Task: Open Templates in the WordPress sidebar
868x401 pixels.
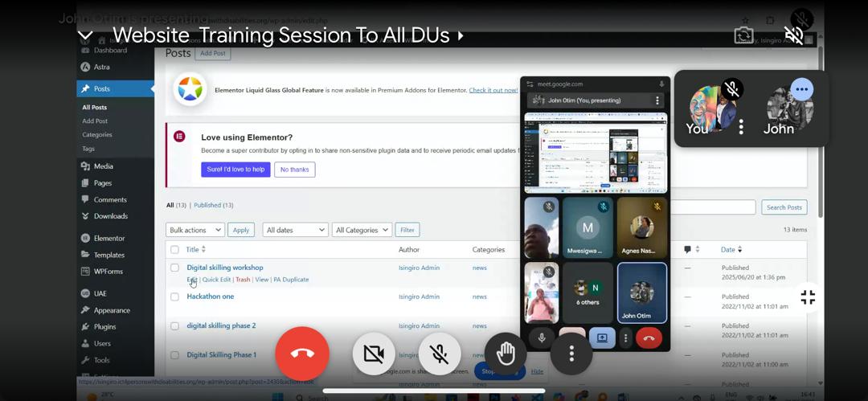Action: [109, 255]
